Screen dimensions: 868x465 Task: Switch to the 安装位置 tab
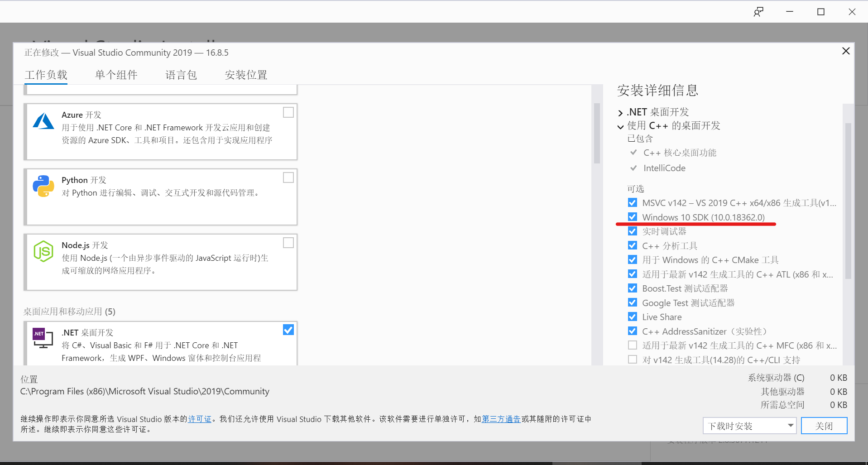[x=246, y=75]
